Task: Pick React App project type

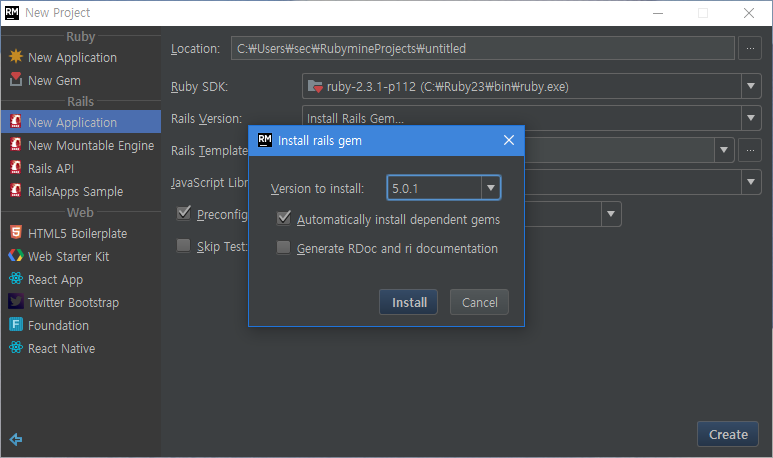Action: (81, 280)
